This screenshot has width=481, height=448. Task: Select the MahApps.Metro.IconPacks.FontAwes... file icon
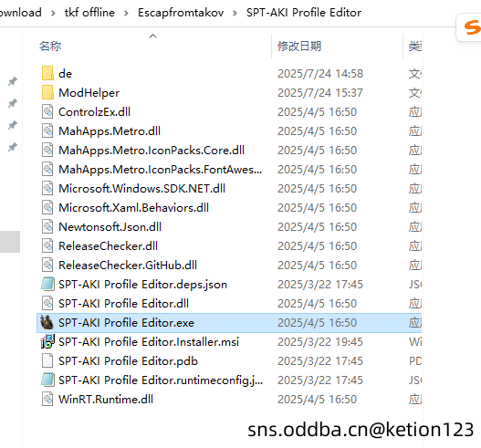[x=47, y=170]
